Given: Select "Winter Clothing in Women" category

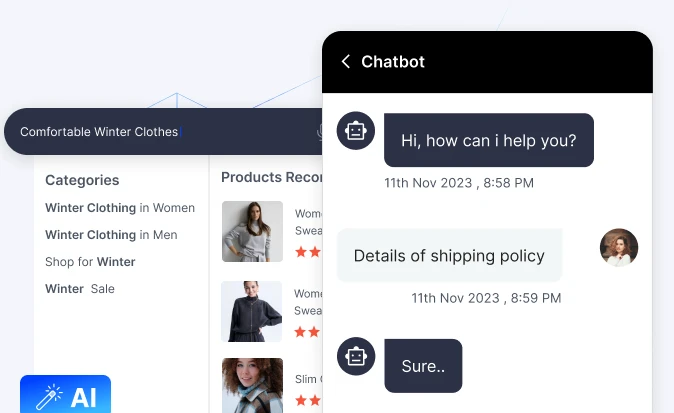Looking at the screenshot, I should [x=120, y=208].
